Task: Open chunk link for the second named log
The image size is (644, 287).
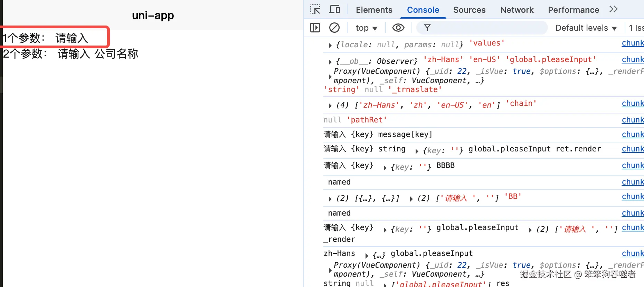Action: tap(633, 213)
